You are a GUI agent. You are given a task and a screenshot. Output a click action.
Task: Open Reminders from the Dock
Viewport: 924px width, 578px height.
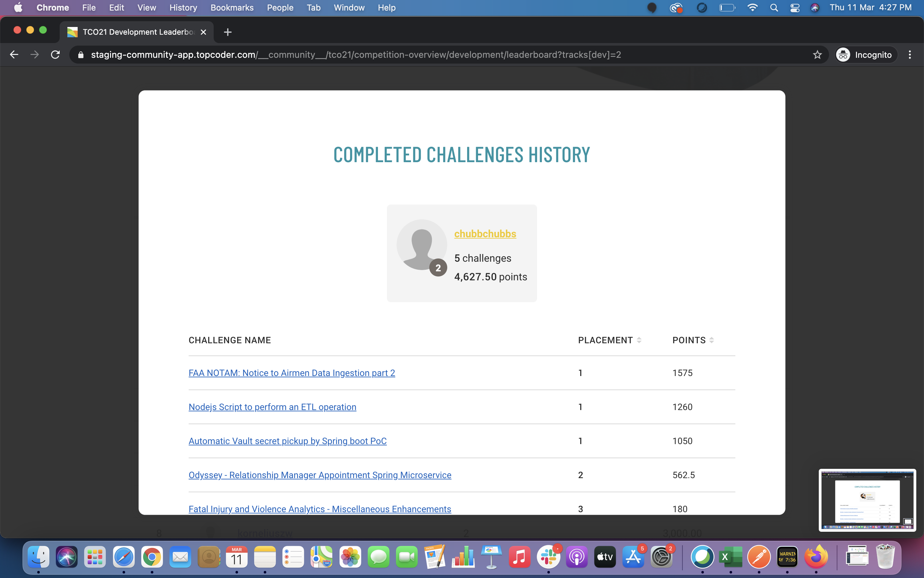tap(293, 557)
